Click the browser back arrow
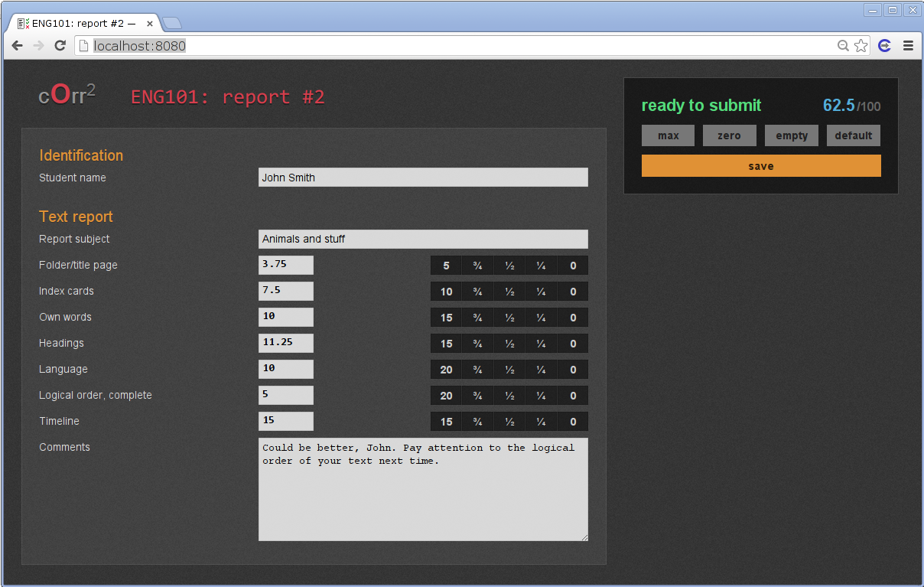Viewport: 924px width, 587px height. click(x=17, y=45)
